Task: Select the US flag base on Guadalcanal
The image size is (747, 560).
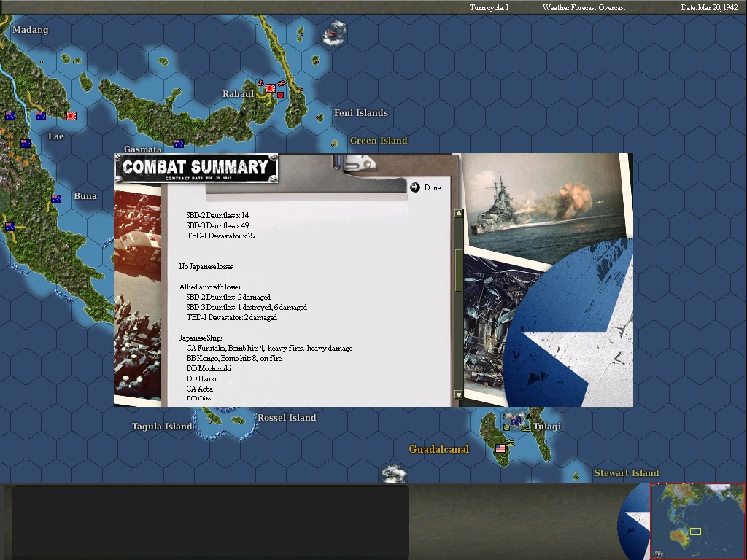Action: 500,448
